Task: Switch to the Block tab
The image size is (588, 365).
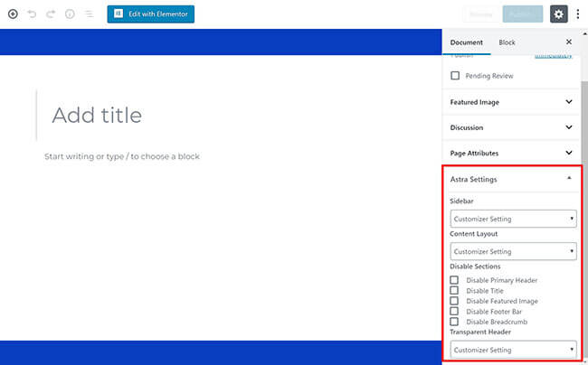Action: pos(507,42)
